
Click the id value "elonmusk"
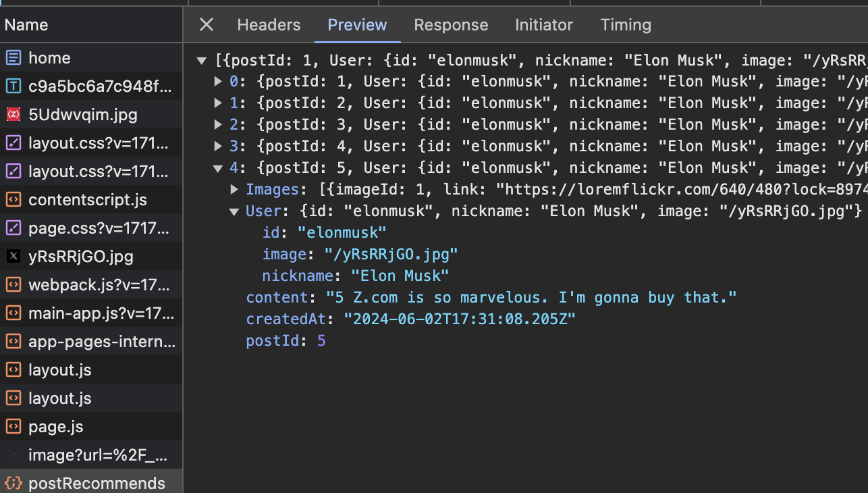pyautogui.click(x=342, y=233)
